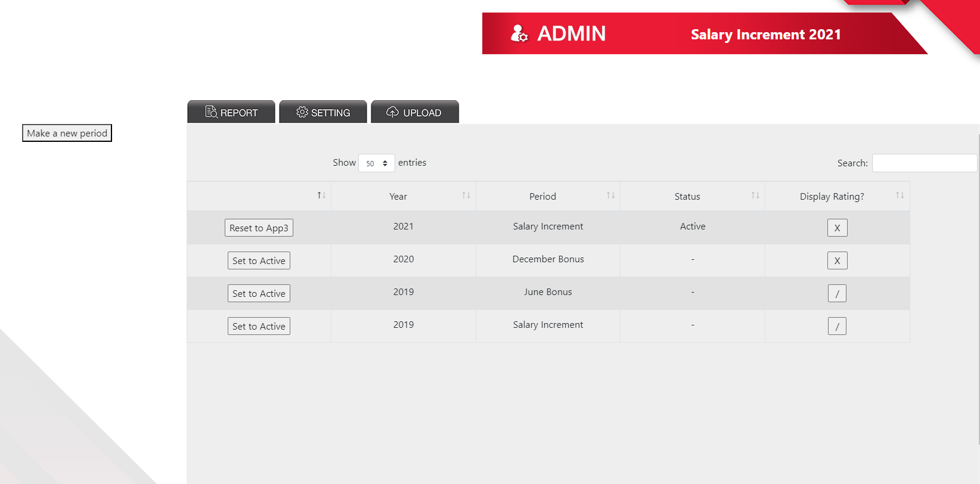This screenshot has width=980, height=484.
Task: Click the admin user gear icon
Action: (519, 33)
